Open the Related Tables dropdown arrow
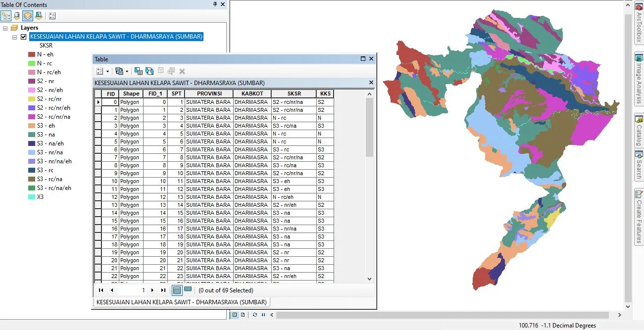Viewport: 644px width, 330px height. (126, 71)
